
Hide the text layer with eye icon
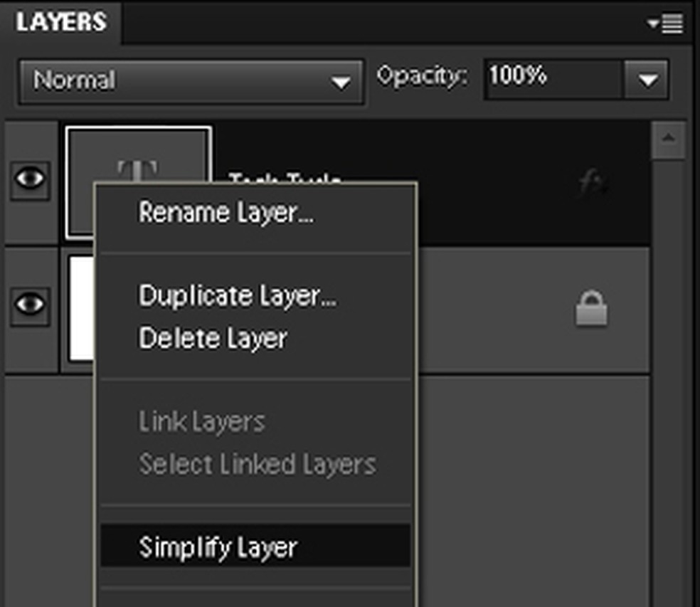pos(30,179)
